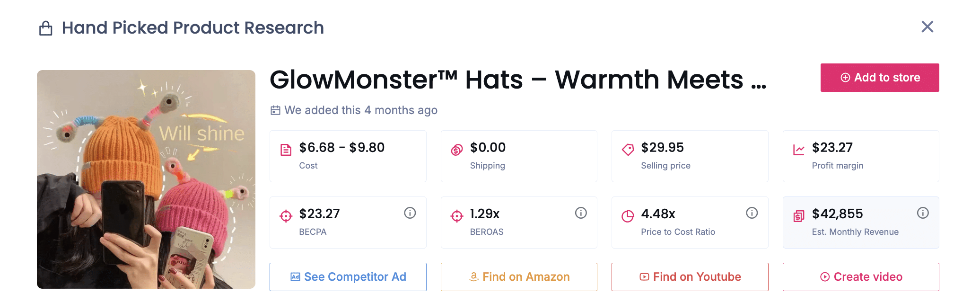Image resolution: width=980 pixels, height=303 pixels.
Task: Open the BECPA info tooltip
Action: (410, 213)
